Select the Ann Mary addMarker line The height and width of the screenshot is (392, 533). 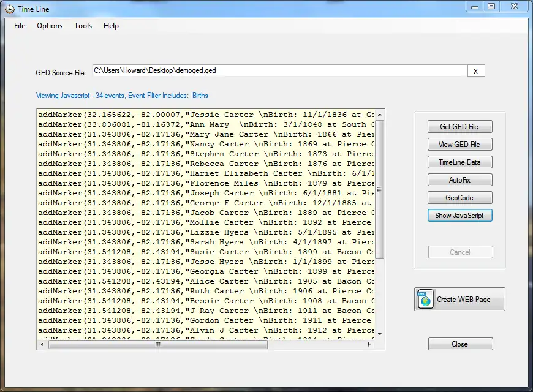206,124
